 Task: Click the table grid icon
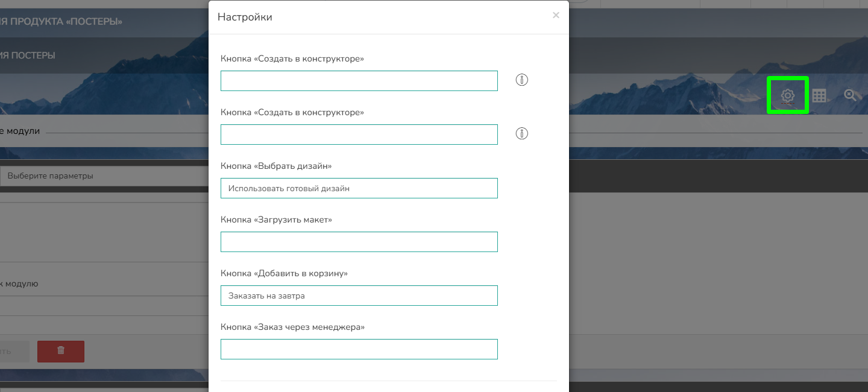[x=819, y=95]
